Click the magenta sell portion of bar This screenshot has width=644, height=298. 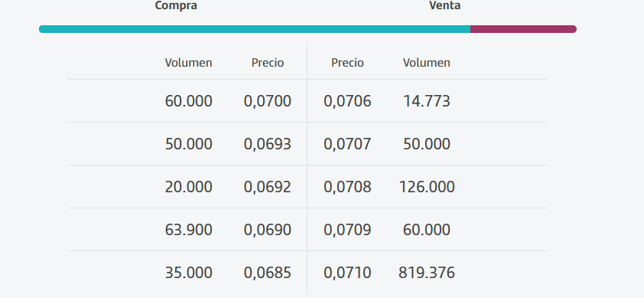tap(524, 29)
